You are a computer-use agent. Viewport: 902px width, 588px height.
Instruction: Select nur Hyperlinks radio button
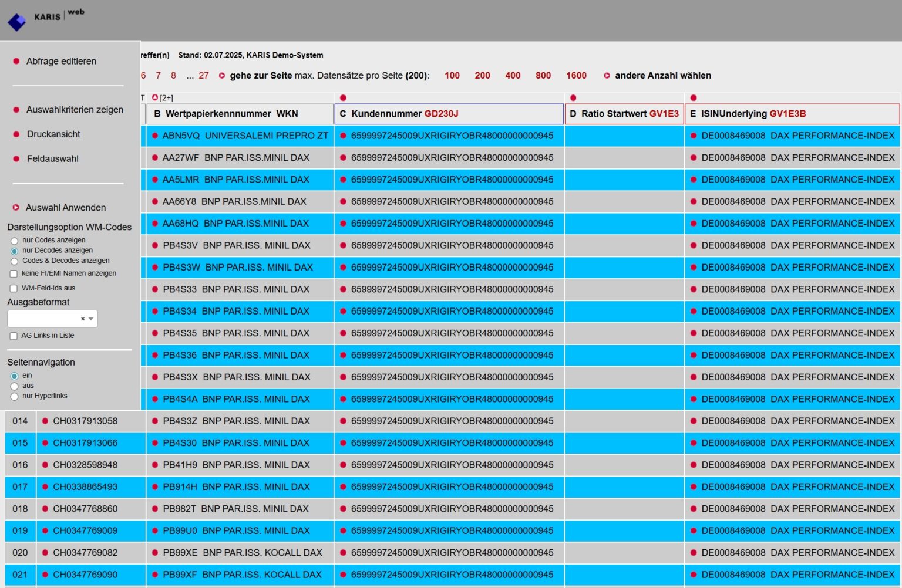click(x=14, y=397)
